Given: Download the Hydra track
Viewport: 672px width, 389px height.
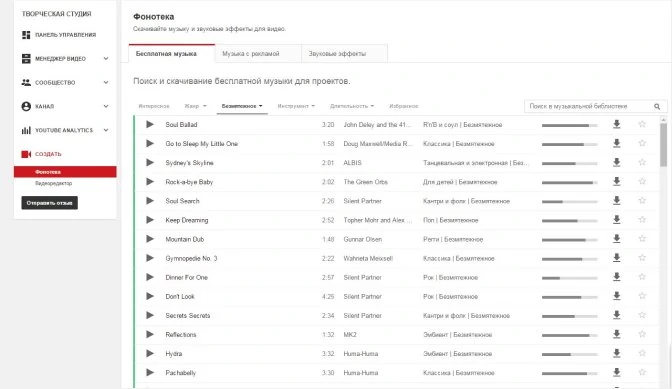Looking at the screenshot, I should click(x=616, y=353).
